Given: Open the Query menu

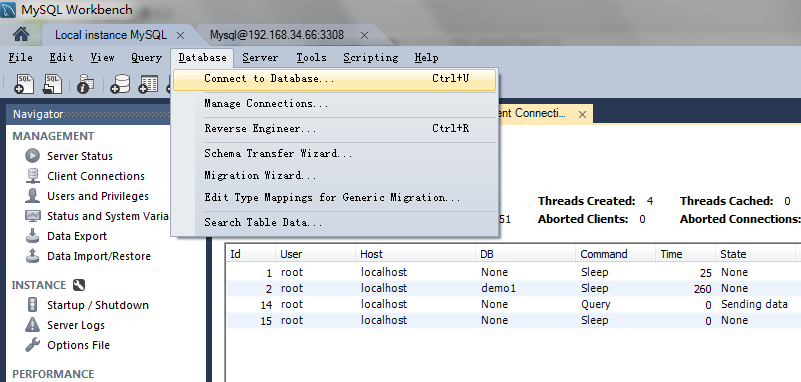Looking at the screenshot, I should 146,58.
